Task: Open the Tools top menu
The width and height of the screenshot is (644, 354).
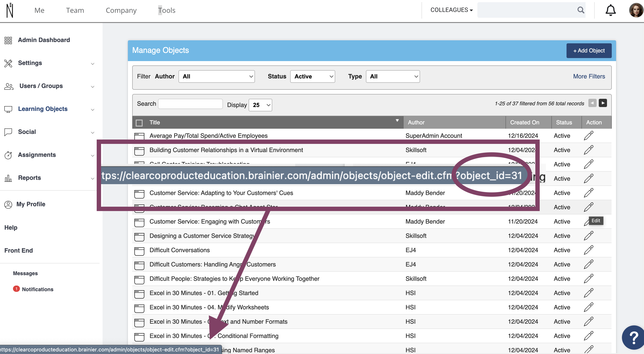Action: tap(166, 10)
